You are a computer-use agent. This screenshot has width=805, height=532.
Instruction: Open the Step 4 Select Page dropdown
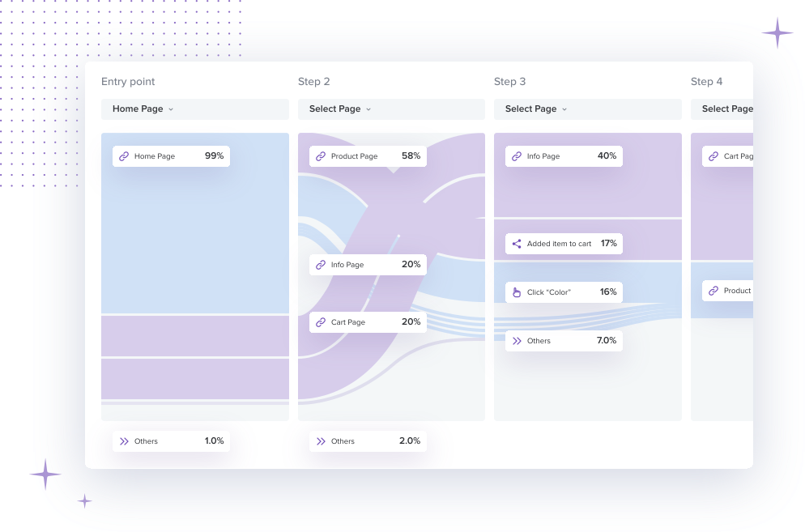pos(726,109)
